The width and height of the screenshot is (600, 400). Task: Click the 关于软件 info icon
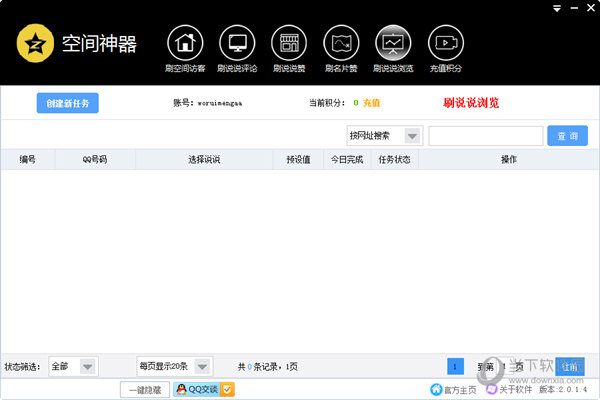[x=496, y=390]
